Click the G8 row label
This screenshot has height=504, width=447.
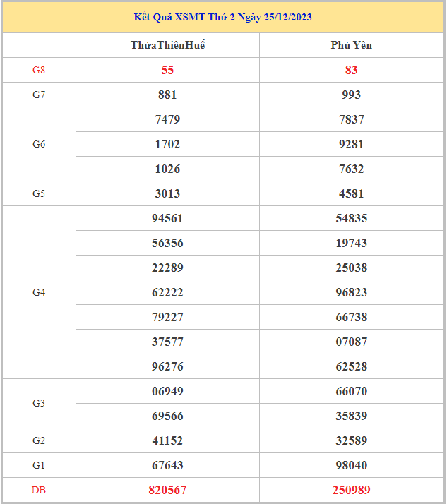[x=39, y=70]
